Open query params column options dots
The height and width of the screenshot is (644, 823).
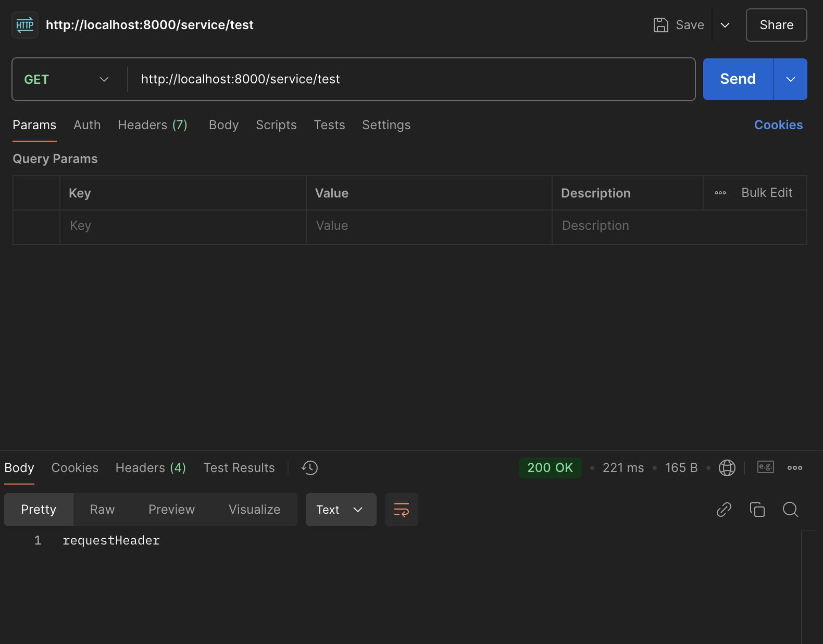(720, 193)
